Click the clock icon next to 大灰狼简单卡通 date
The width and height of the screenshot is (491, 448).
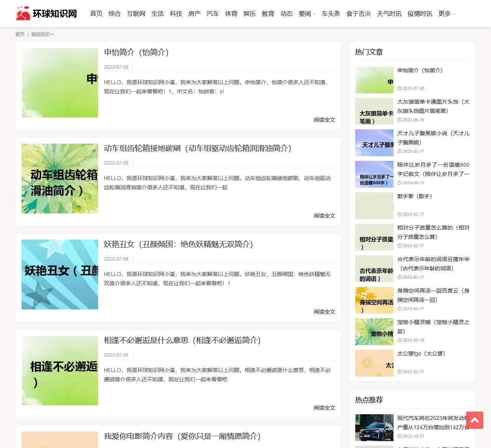399,120
